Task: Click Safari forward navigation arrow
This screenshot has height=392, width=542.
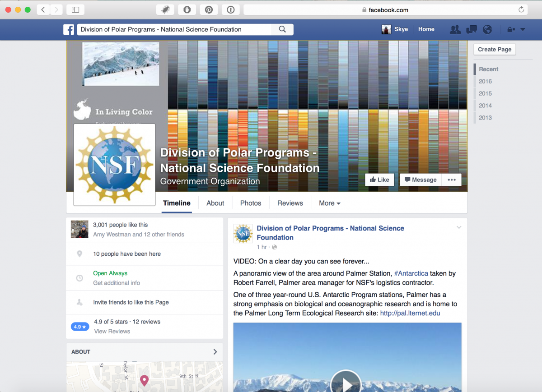Action: click(x=56, y=9)
